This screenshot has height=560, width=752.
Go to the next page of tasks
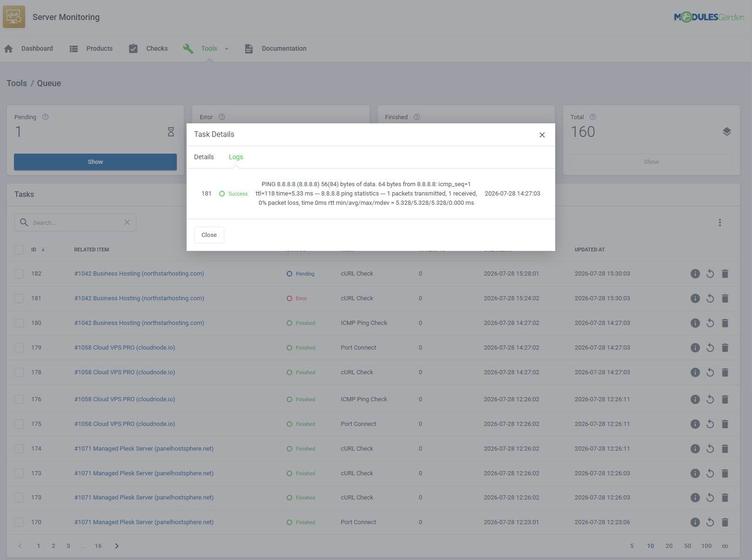pyautogui.click(x=117, y=546)
